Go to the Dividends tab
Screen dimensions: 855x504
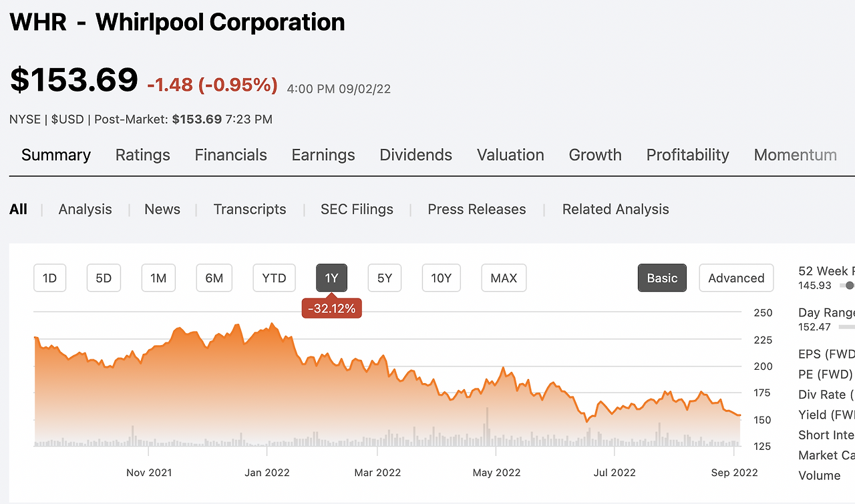pyautogui.click(x=415, y=155)
